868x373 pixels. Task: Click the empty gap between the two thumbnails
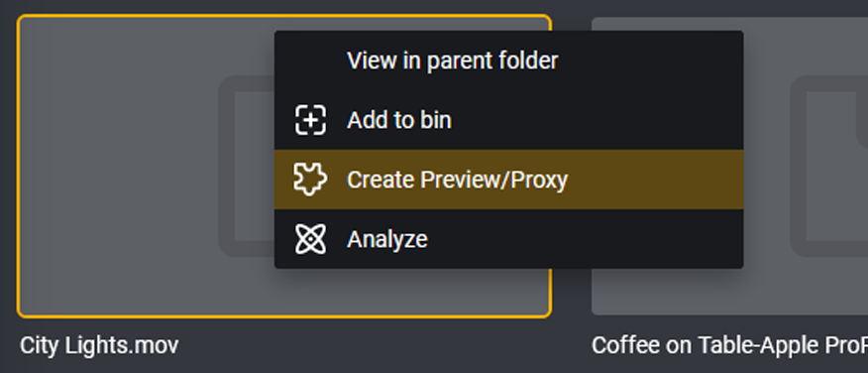572,289
